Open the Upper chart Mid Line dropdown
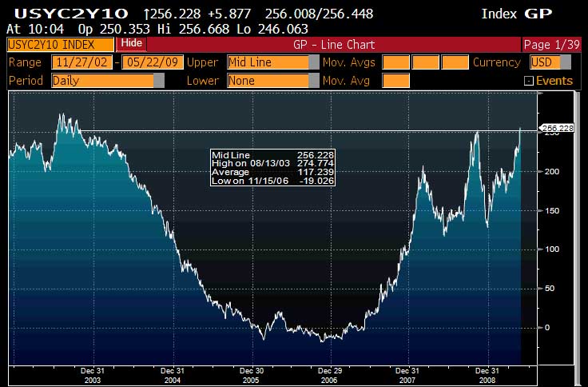 click(273, 62)
